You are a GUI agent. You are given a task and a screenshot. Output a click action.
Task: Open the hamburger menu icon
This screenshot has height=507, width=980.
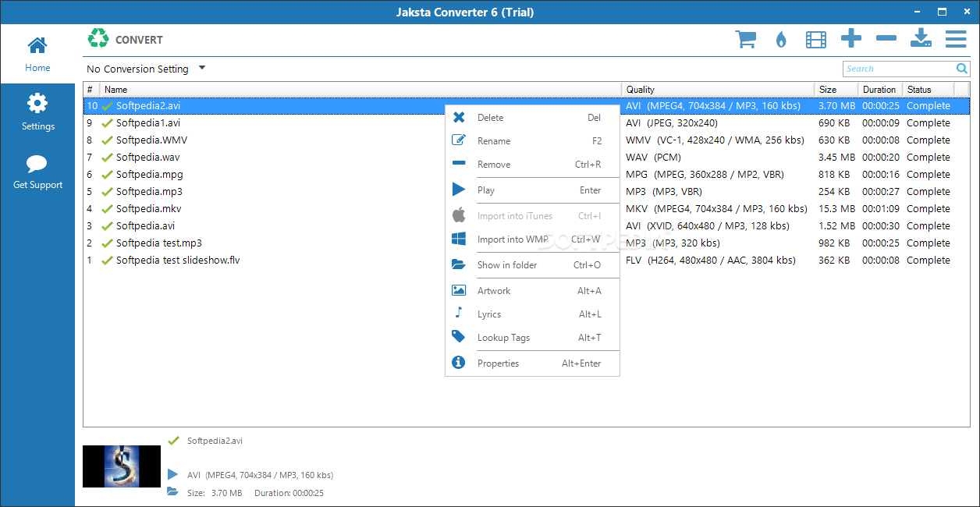coord(956,38)
